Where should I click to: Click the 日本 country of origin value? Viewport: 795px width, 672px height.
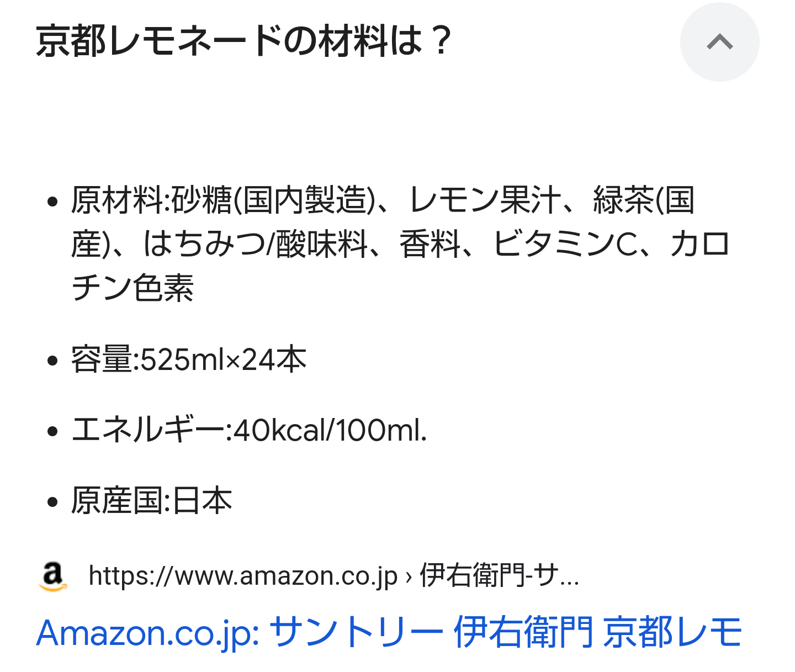pos(202,501)
